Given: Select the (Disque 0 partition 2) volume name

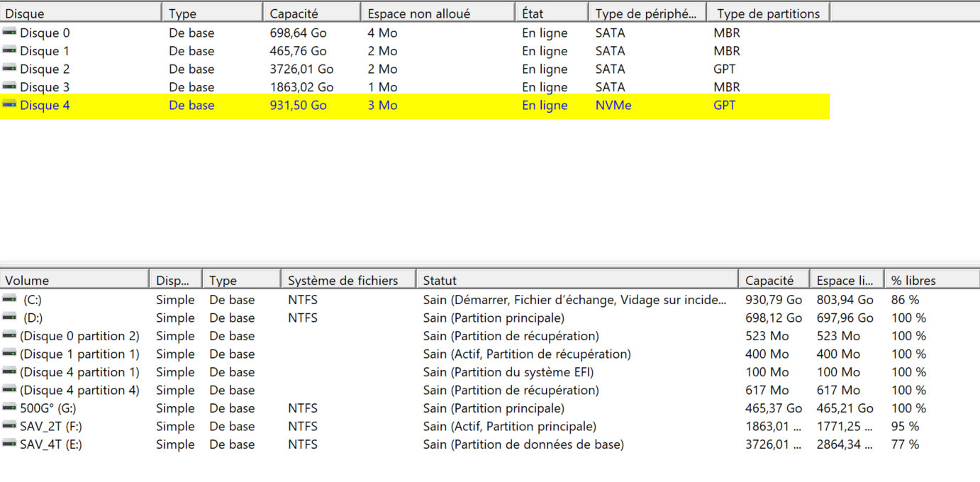Looking at the screenshot, I should 79,336.
